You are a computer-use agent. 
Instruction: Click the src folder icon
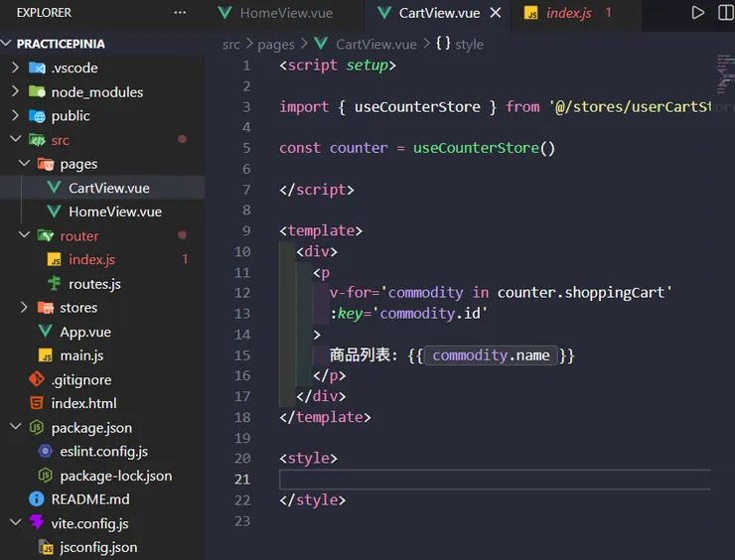pyautogui.click(x=37, y=140)
